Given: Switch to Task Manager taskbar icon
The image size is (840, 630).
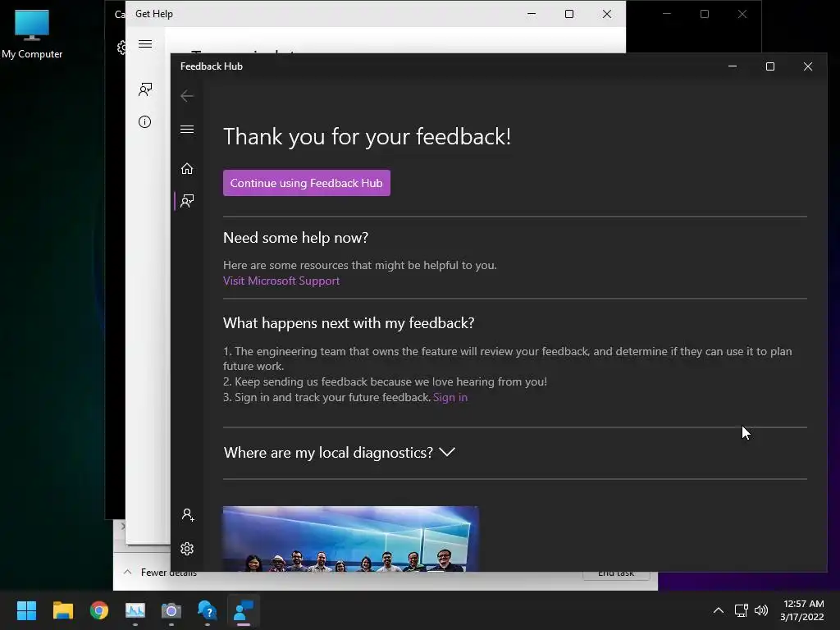Looking at the screenshot, I should click(x=135, y=610).
